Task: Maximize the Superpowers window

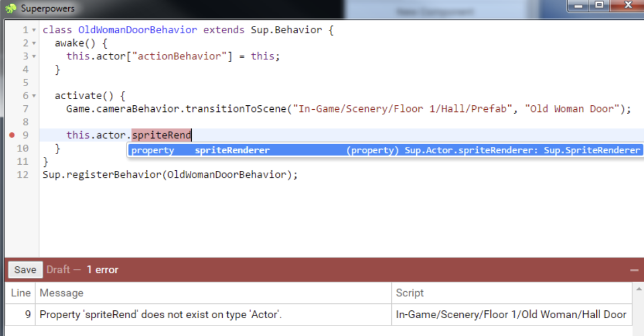Action: (x=599, y=6)
